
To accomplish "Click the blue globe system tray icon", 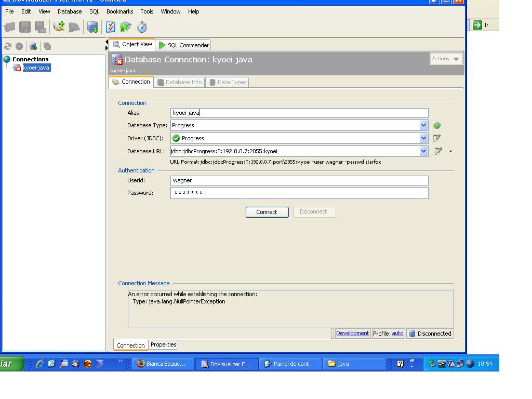I will pos(470,364).
